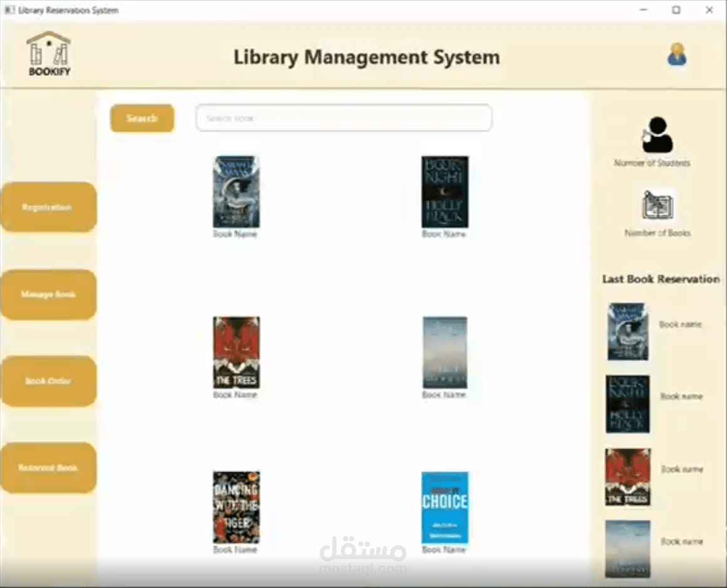Open The Trees cover in Last Book Reservation
This screenshot has height=588, width=727.
pyautogui.click(x=628, y=477)
